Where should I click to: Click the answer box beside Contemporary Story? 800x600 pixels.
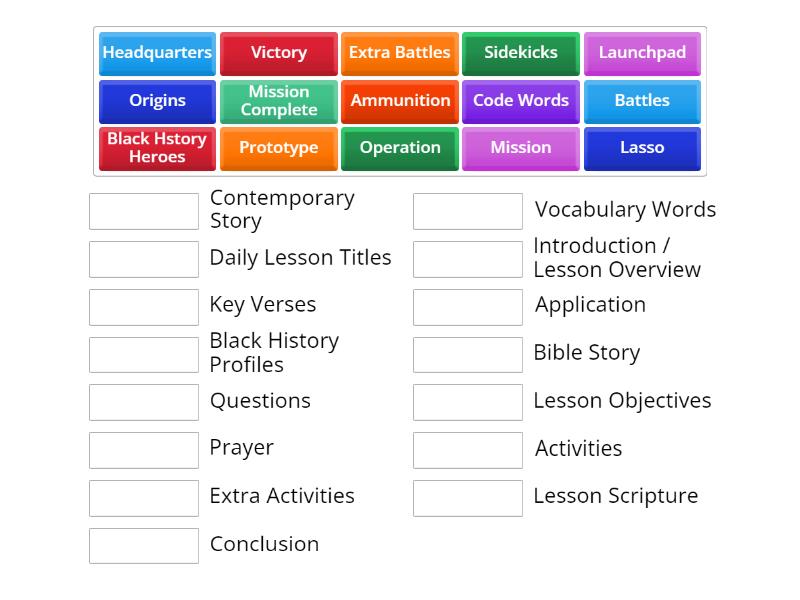pos(144,210)
